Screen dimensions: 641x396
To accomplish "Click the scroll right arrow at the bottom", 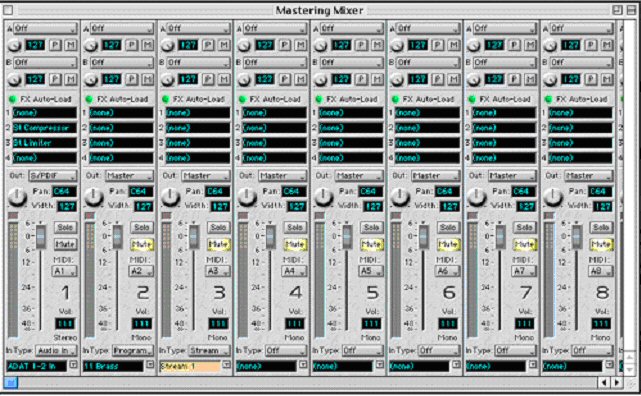I will pyautogui.click(x=617, y=383).
